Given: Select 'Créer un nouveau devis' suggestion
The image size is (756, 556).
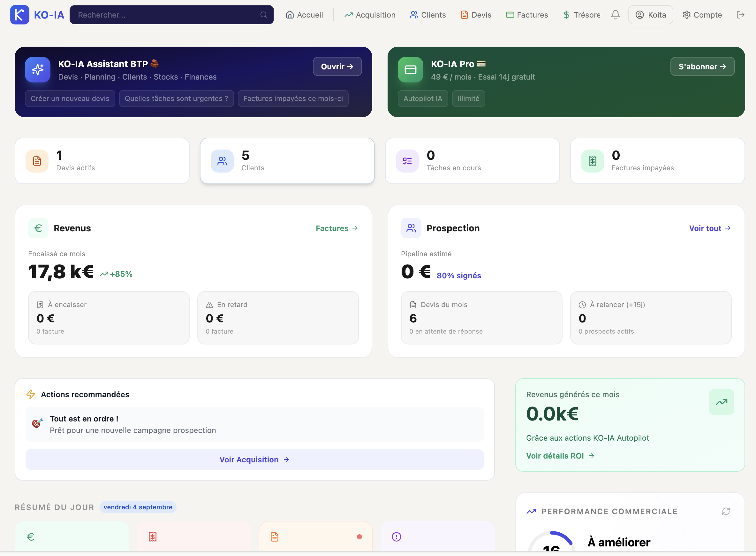Looking at the screenshot, I should [x=70, y=98].
